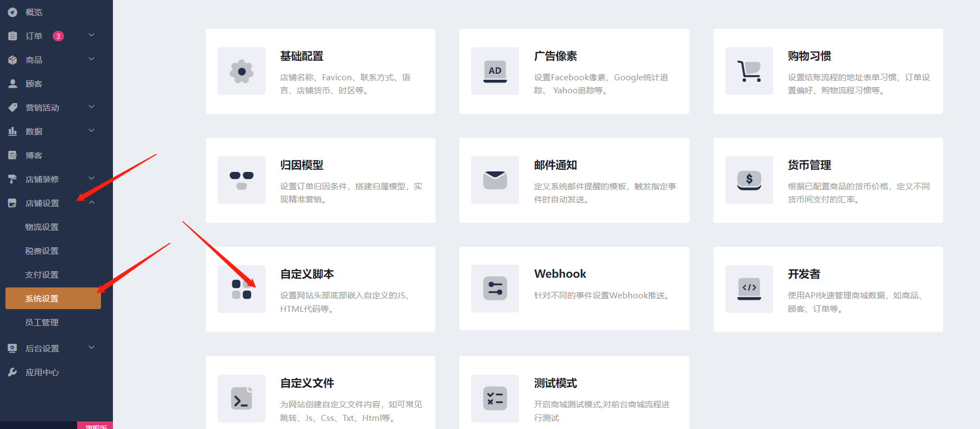
Task: Expand the 商品 sidebar chevron
Action: [x=91, y=59]
